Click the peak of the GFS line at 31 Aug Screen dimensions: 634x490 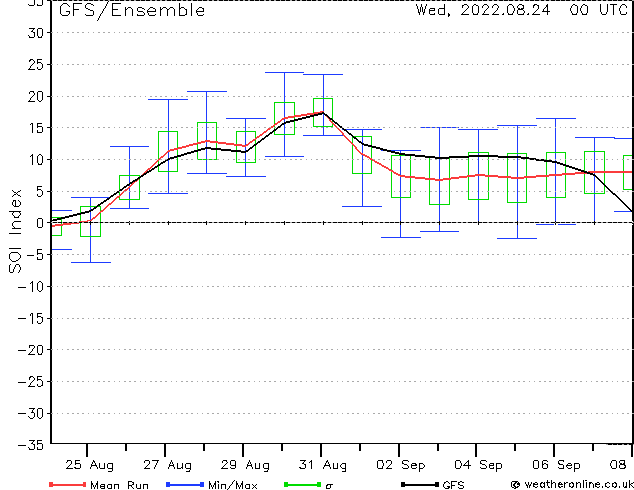point(323,113)
